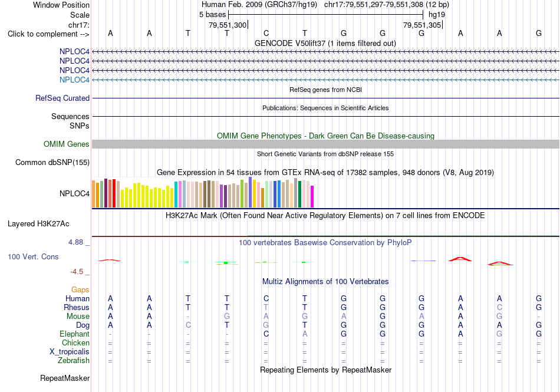Click the 'Window Position' track label
This screenshot has height=392, width=560.
pyautogui.click(x=61, y=5)
